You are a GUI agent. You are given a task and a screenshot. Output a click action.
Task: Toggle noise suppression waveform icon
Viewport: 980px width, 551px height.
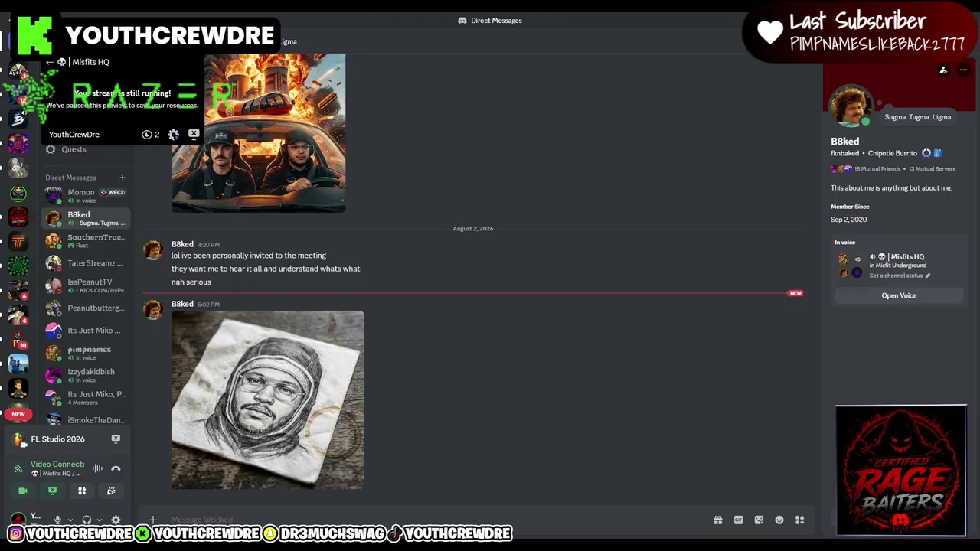[x=97, y=468]
